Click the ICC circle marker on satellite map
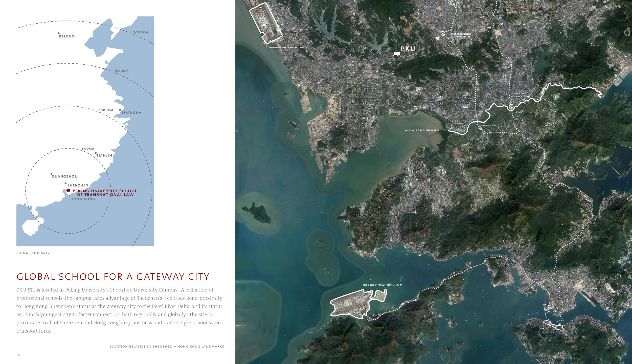The width and height of the screenshot is (632, 364). coord(549,306)
